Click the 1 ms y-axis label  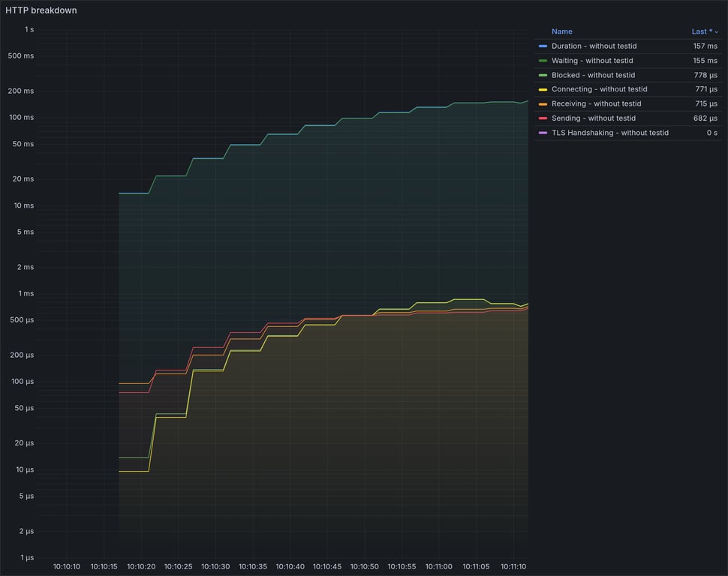coord(26,293)
